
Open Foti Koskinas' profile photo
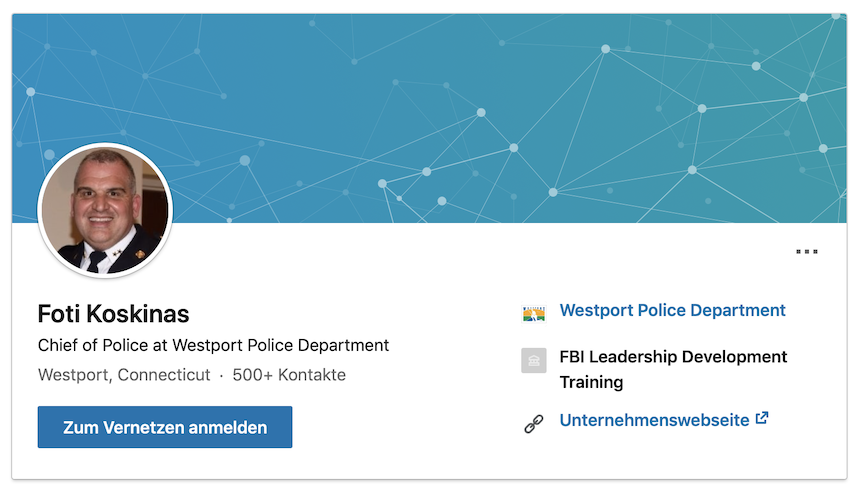pyautogui.click(x=105, y=210)
